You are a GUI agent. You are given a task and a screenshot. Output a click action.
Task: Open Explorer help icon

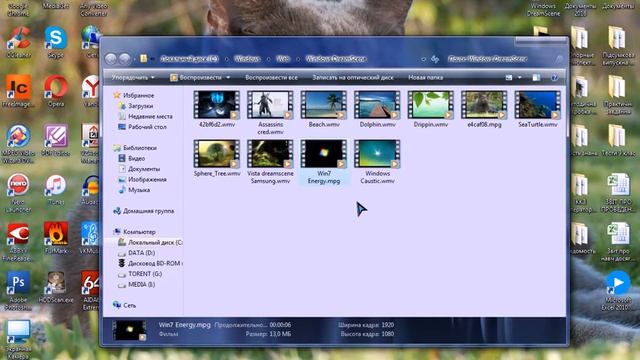pos(554,78)
